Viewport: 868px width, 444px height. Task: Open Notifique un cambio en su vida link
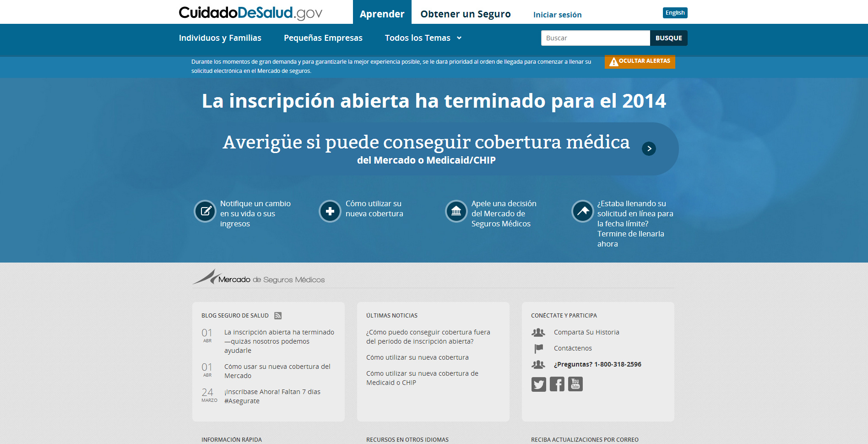click(255, 214)
